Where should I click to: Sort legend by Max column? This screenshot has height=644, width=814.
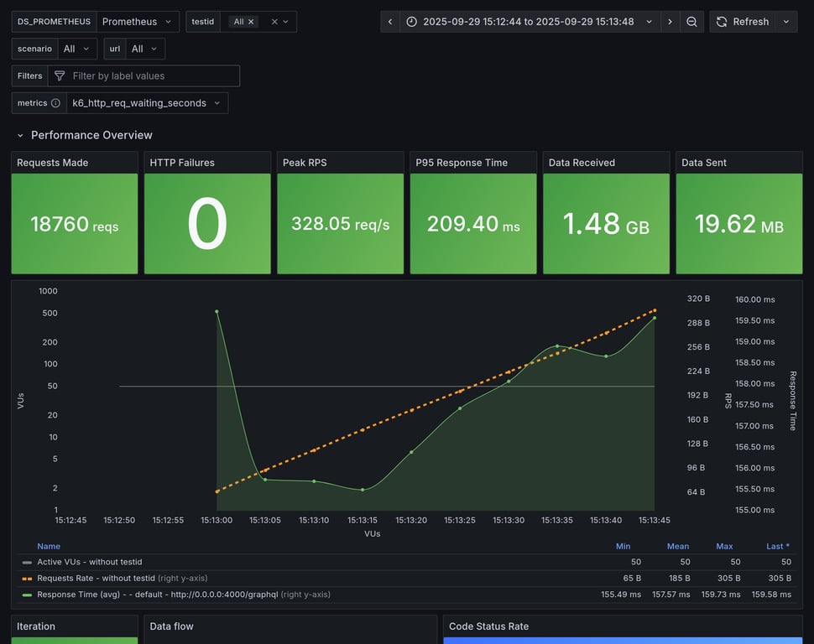point(724,546)
